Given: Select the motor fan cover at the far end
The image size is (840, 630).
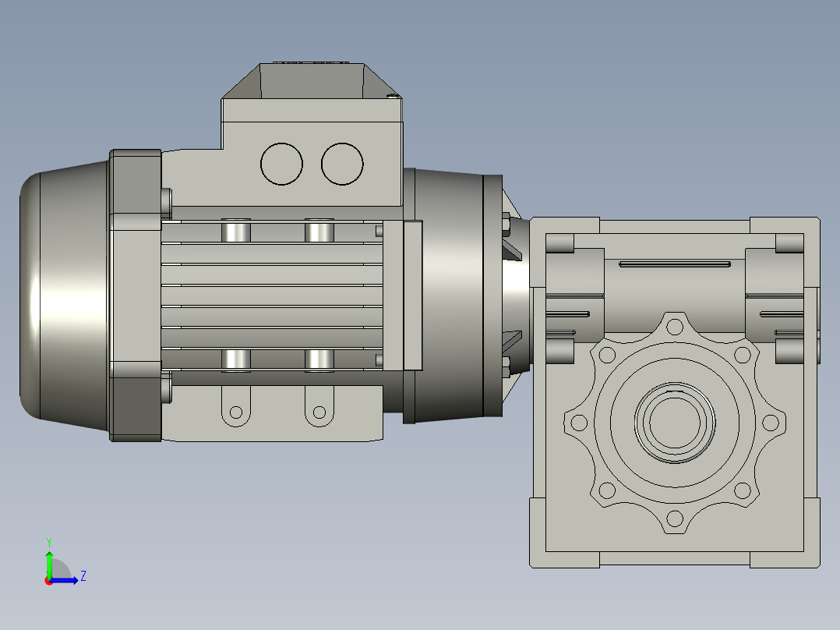Looking at the screenshot, I should (64, 295).
